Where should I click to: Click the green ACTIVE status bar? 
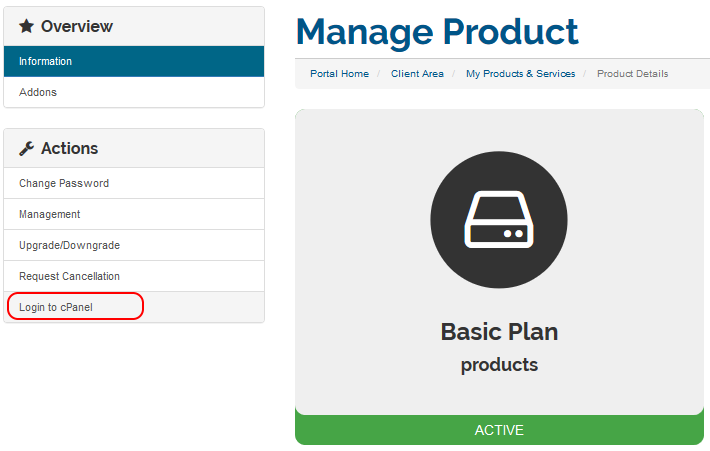(499, 430)
